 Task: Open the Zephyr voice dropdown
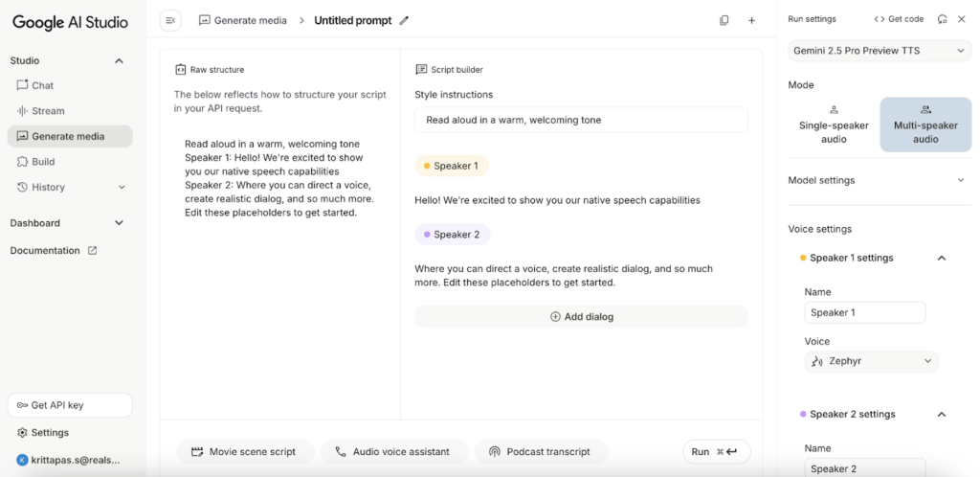point(871,361)
